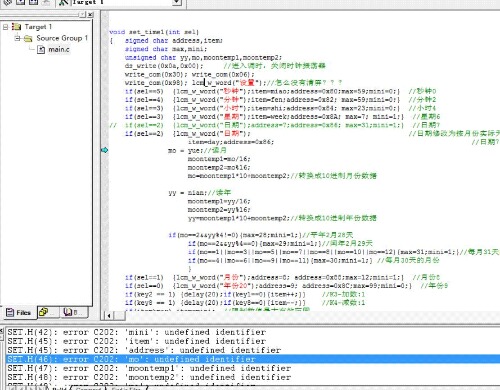
Task: Click the 'item=day;address=0x86;' line
Action: (x=231, y=142)
